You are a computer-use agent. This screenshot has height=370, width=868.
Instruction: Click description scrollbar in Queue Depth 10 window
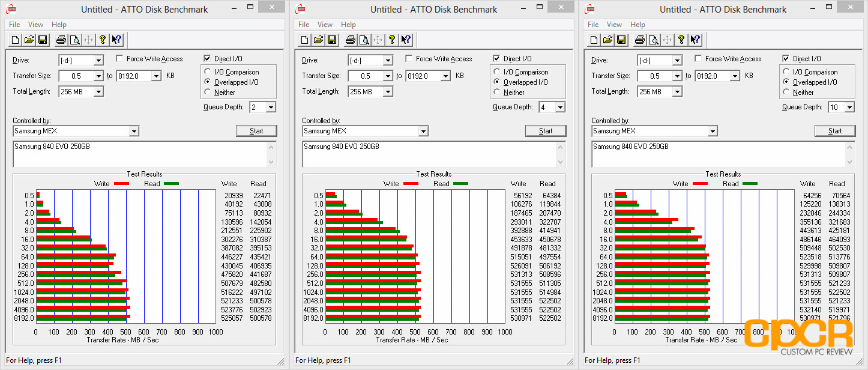(x=849, y=154)
